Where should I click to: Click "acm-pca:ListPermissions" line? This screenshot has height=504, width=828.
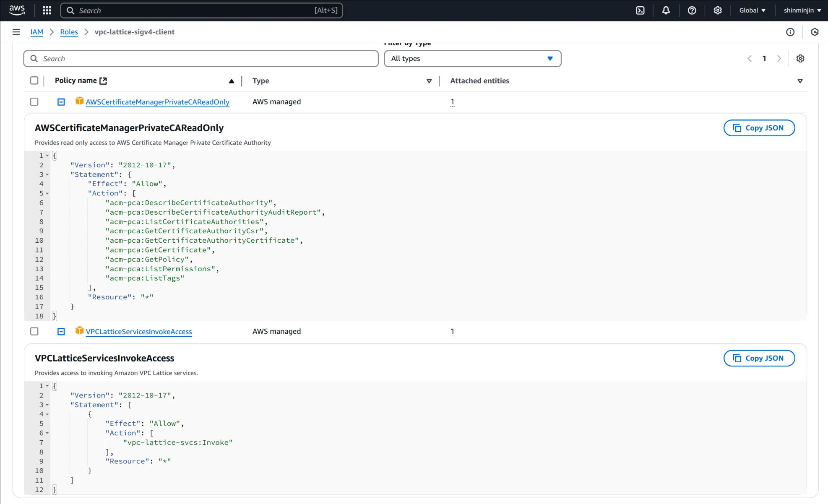pos(162,269)
